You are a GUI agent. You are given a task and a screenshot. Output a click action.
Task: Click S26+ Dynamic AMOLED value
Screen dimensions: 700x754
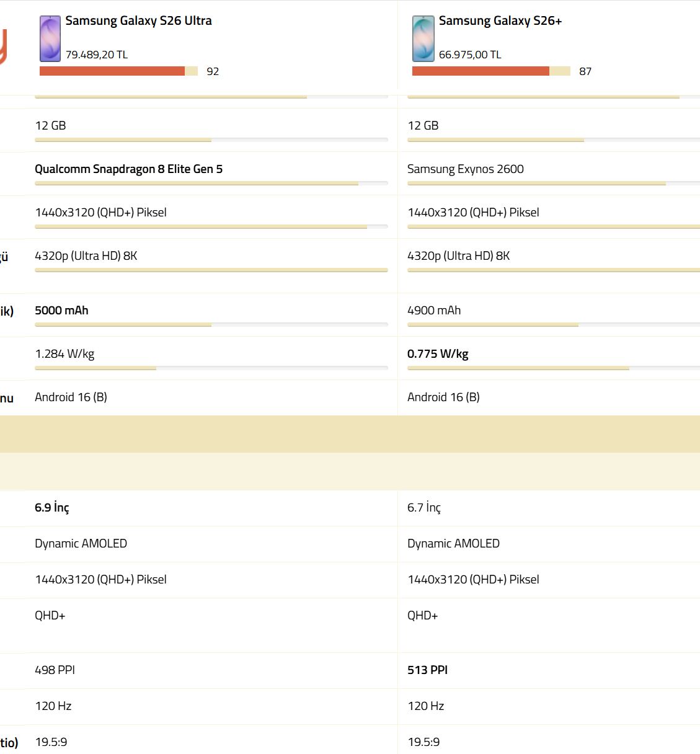coord(453,543)
